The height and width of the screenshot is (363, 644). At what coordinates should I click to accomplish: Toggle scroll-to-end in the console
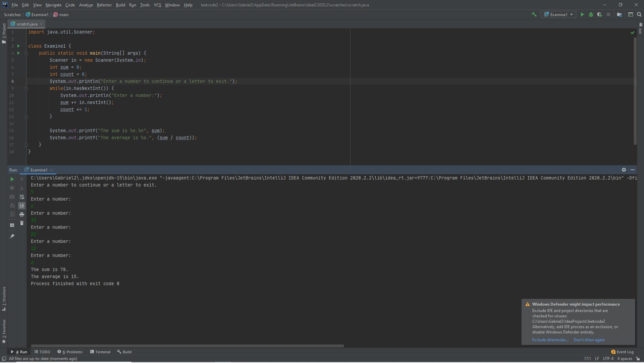point(22,206)
